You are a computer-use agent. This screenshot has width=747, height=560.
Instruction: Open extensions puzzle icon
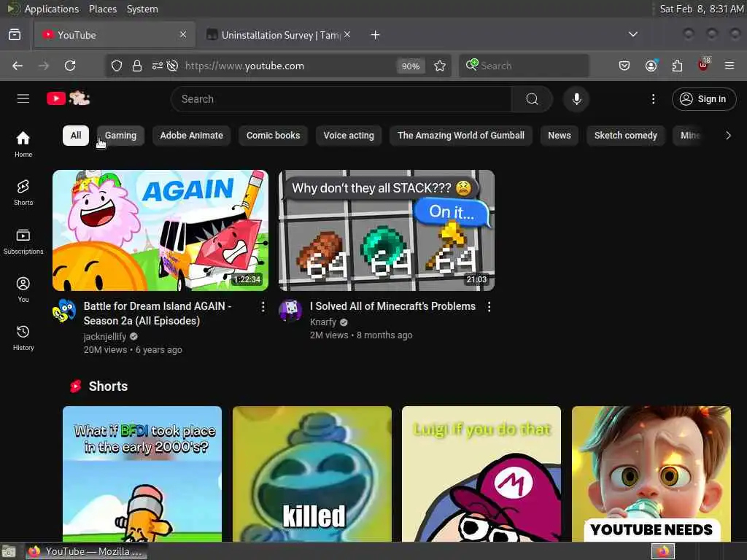click(677, 66)
